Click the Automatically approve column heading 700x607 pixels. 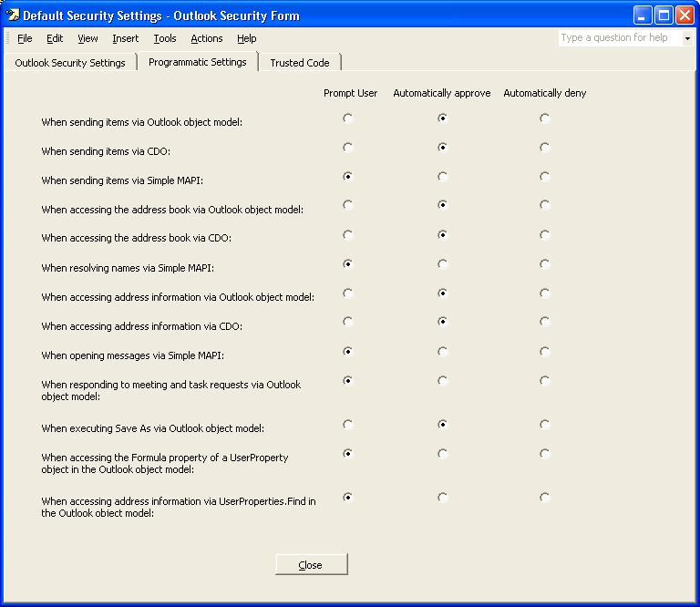pos(442,93)
